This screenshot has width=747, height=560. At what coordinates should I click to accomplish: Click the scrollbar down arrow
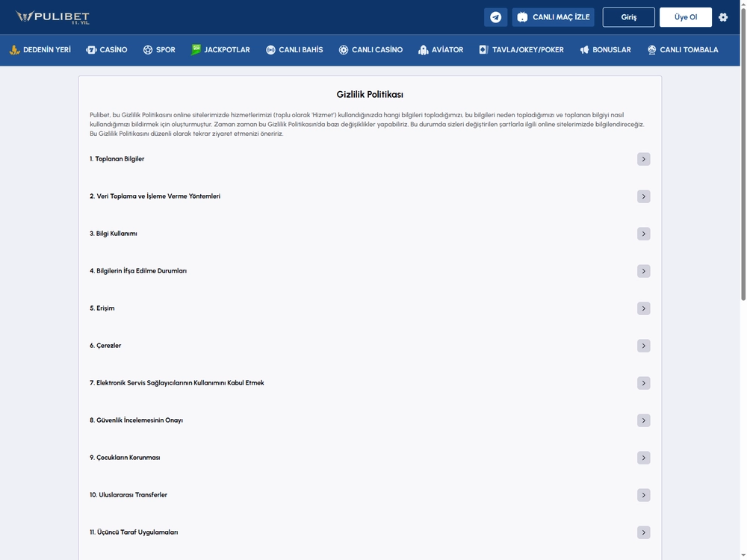pos(743,557)
